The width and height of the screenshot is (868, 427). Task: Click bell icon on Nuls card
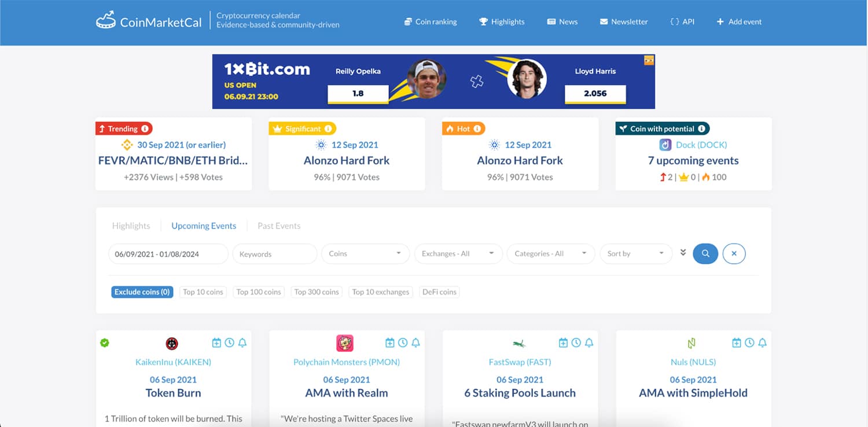pos(762,343)
